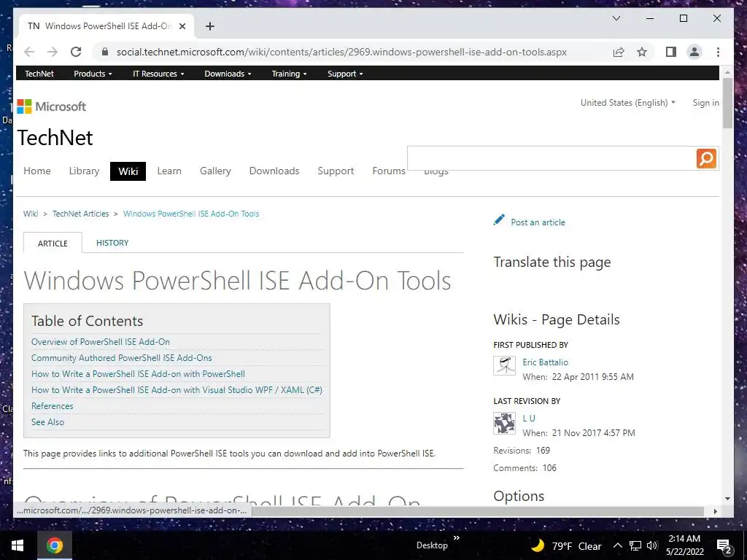Click Sign in link
The image size is (747, 560).
pos(705,103)
